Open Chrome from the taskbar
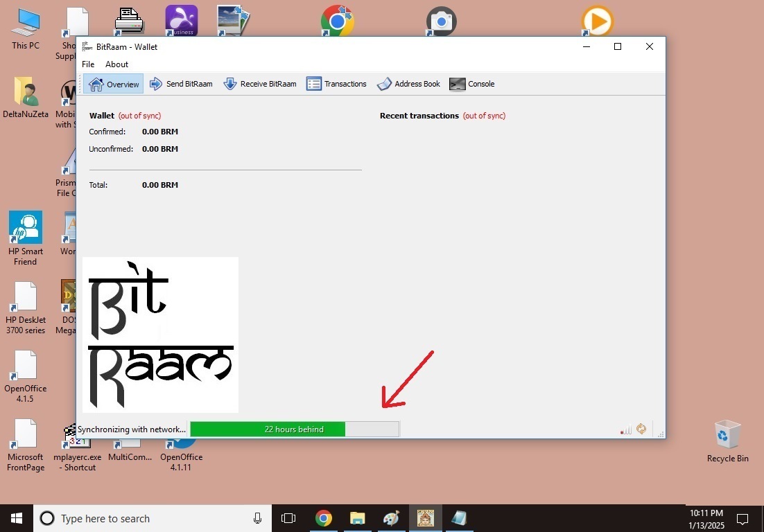The height and width of the screenshot is (532, 764). click(x=324, y=518)
